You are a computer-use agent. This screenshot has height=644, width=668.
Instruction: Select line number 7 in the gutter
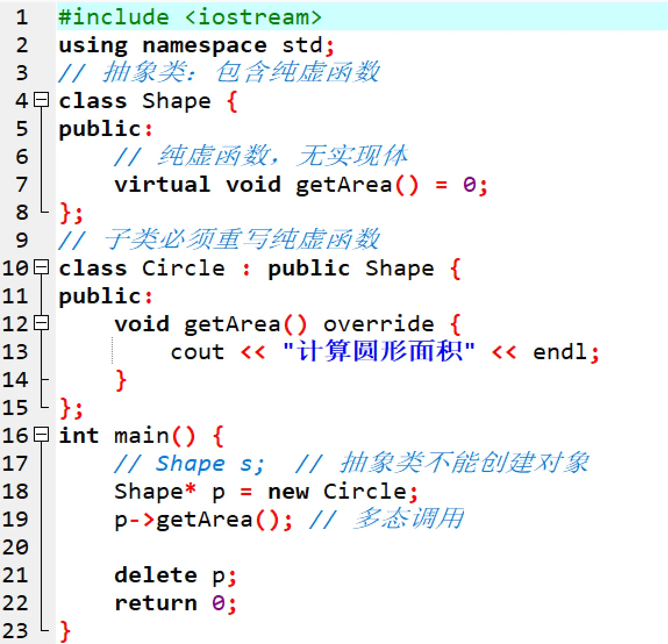click(x=22, y=184)
